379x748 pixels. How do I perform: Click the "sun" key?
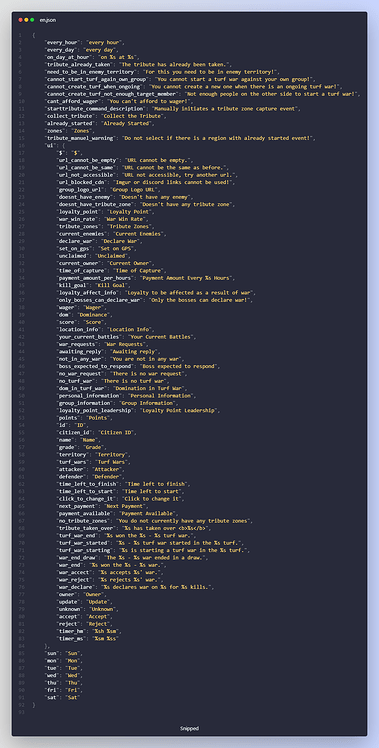53,653
